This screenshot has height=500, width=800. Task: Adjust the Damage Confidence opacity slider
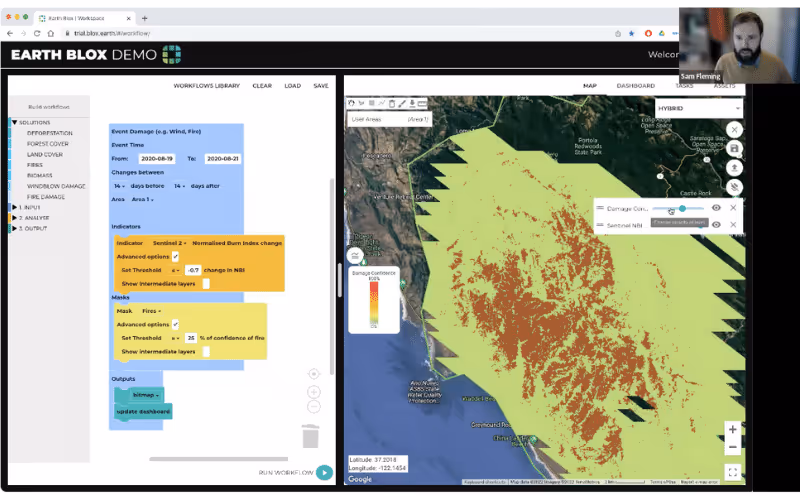tap(678, 208)
